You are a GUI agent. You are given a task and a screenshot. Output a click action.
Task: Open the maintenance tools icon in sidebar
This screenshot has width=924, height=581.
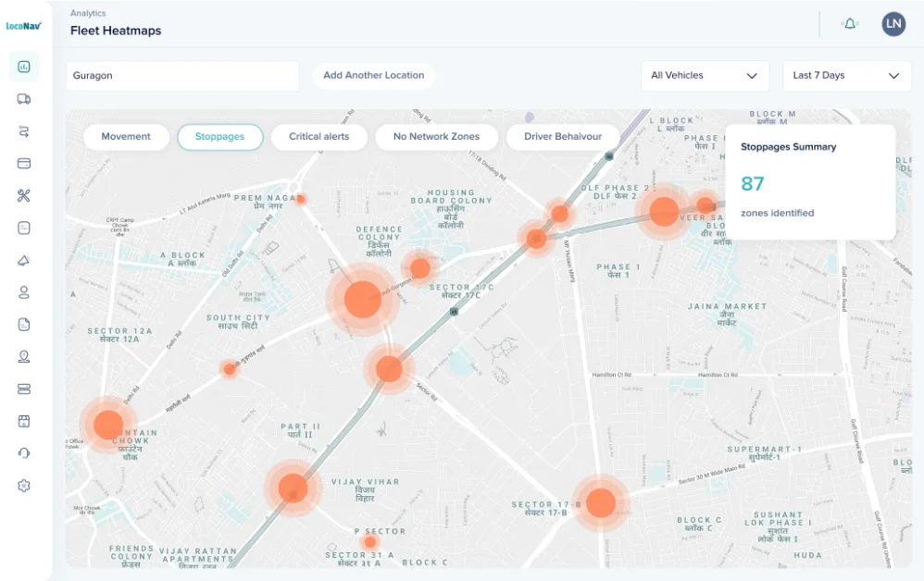click(x=24, y=195)
